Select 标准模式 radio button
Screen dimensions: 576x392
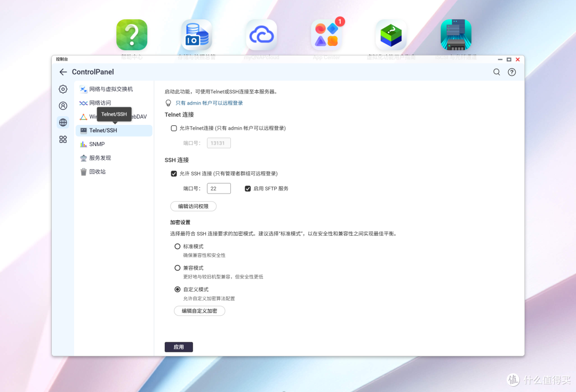tap(178, 246)
